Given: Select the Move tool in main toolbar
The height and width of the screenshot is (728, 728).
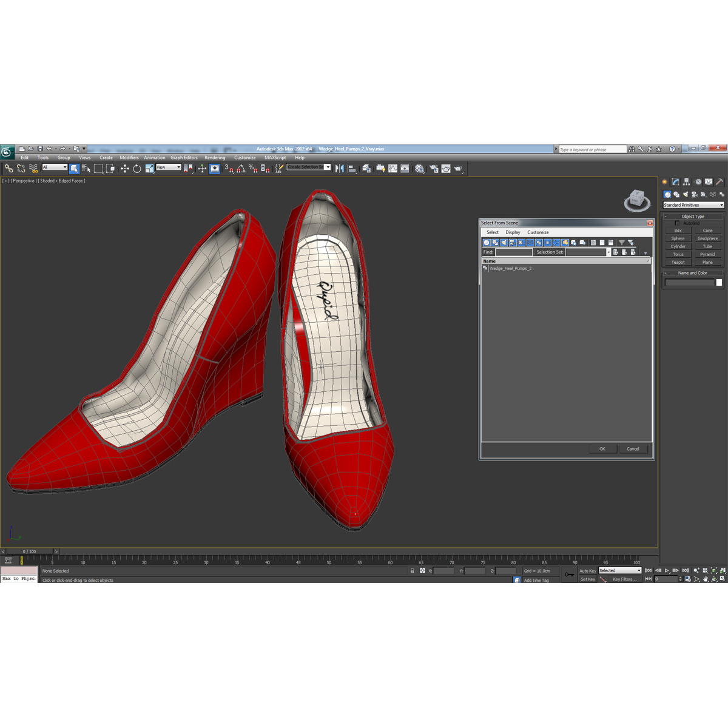Looking at the screenshot, I should (x=124, y=169).
